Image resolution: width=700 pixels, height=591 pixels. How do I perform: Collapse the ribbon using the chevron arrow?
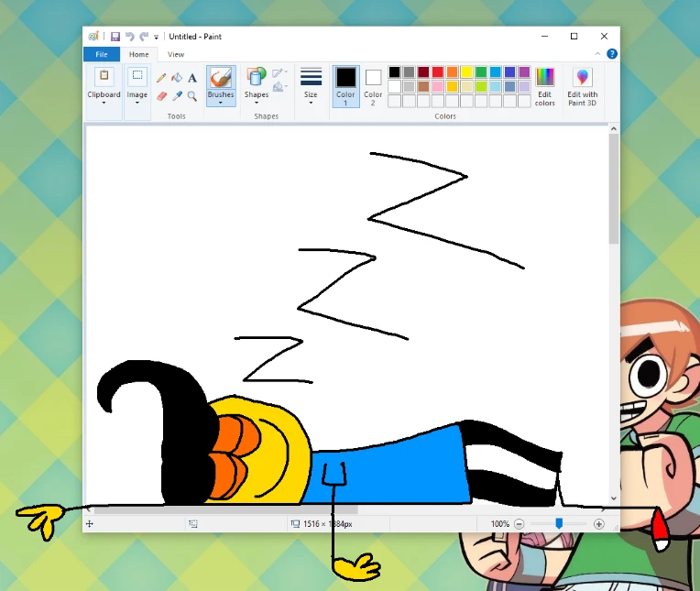click(x=599, y=54)
